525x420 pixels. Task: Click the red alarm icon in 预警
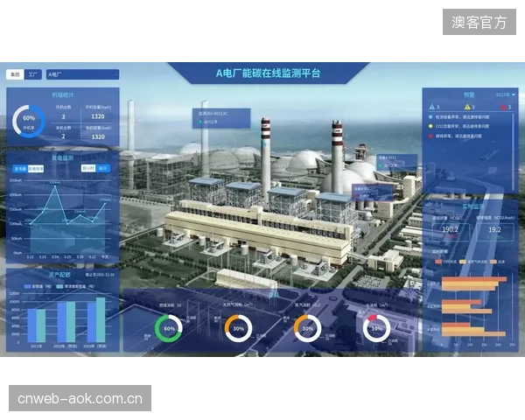point(503,107)
